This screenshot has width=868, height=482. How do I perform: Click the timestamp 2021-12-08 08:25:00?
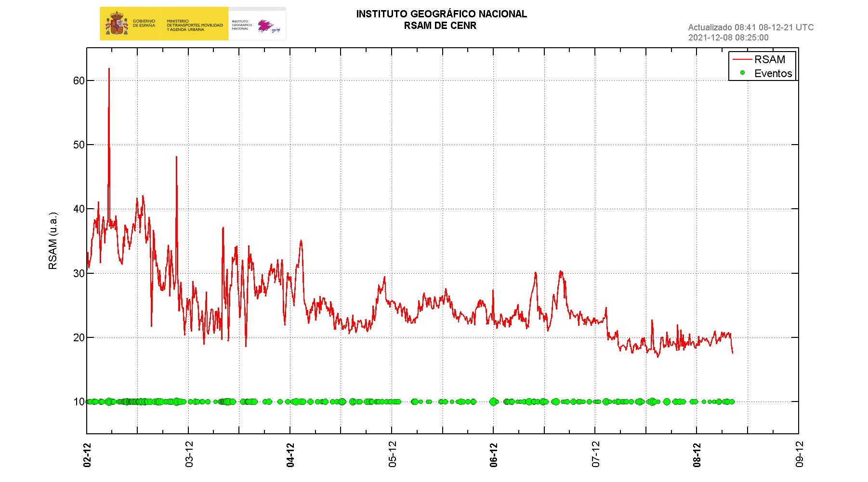728,38
